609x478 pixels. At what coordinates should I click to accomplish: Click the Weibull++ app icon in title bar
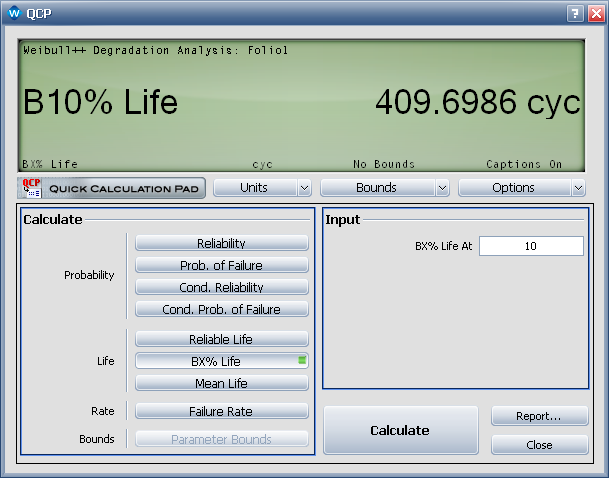click(14, 14)
